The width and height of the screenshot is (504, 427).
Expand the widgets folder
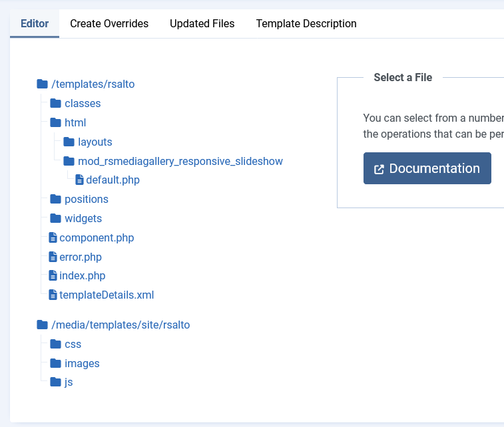(x=83, y=219)
